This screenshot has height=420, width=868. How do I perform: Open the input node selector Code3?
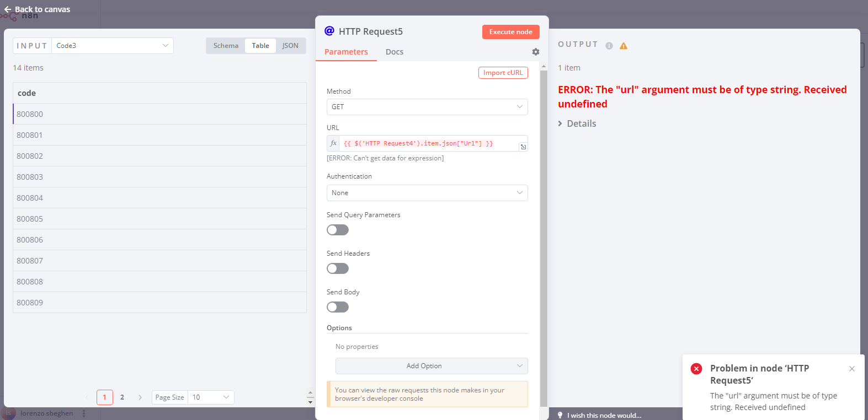click(x=113, y=46)
